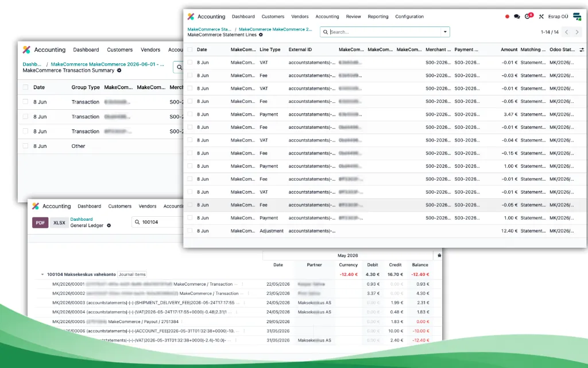Open the conversations chat icon
The width and height of the screenshot is (588, 368).
coord(517,17)
